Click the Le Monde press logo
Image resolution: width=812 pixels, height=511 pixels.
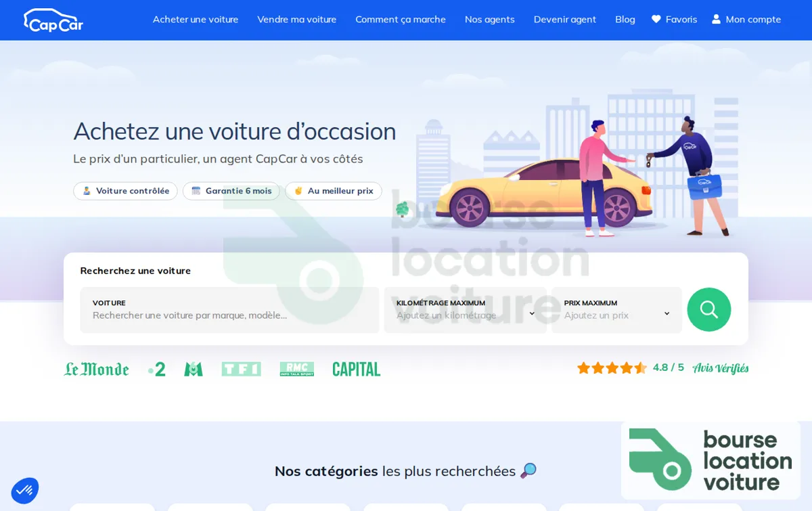[x=97, y=369]
